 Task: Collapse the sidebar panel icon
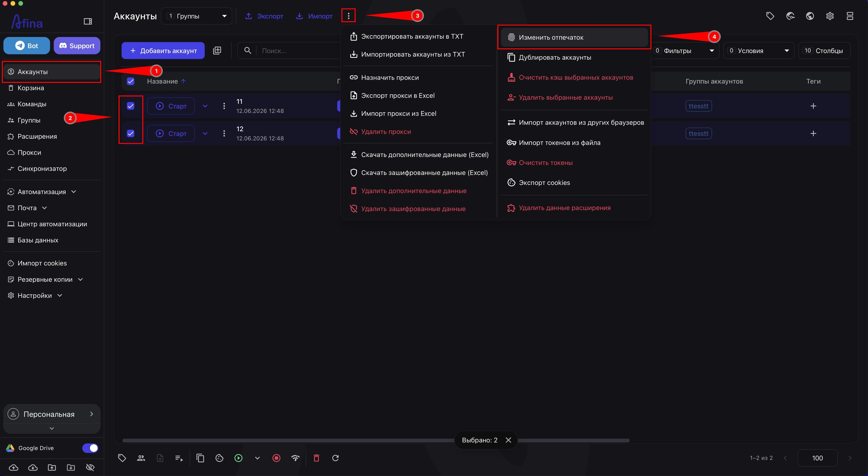click(x=88, y=21)
